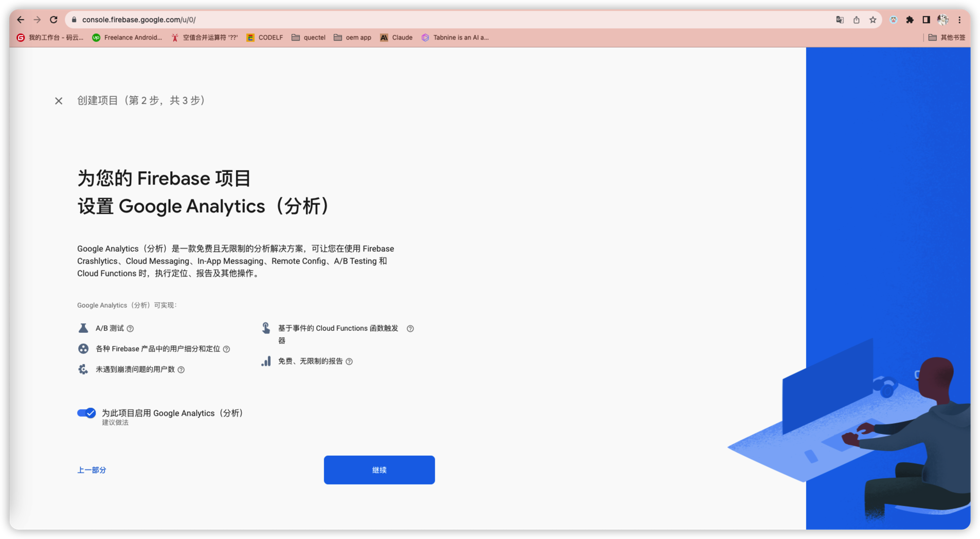
Task: Click help icon for 用户细分和定位
Action: click(x=226, y=349)
